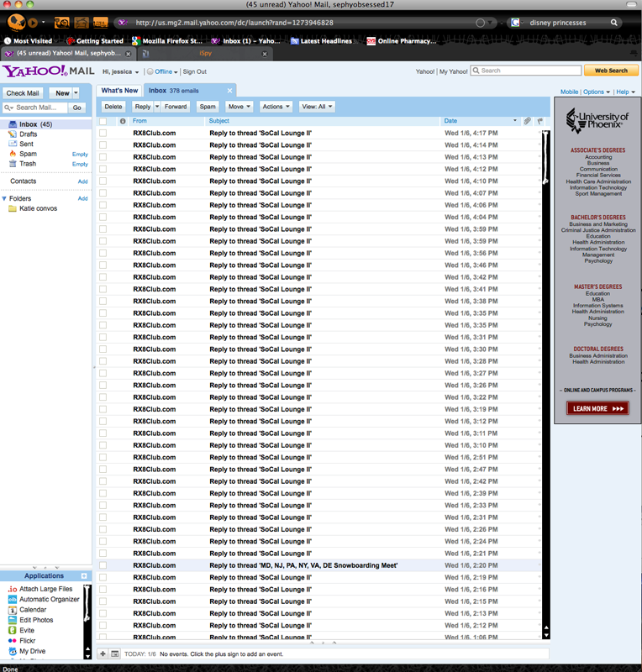Click the calendar view icon beside plus sign

pos(114,654)
